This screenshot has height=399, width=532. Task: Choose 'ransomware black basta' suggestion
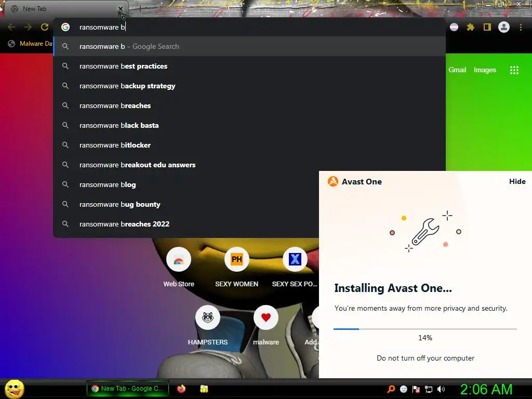pyautogui.click(x=249, y=125)
